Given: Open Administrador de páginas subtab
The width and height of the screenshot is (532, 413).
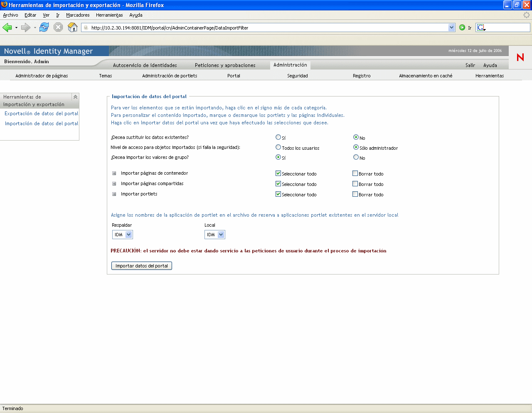Looking at the screenshot, I should click(42, 76).
